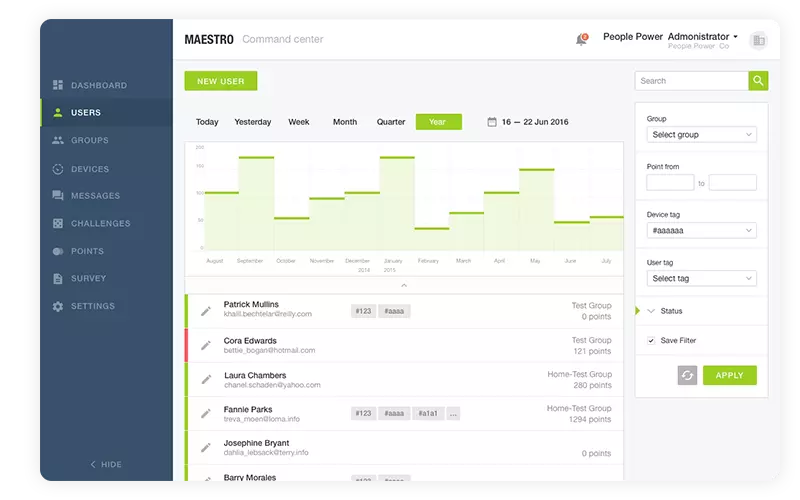Go to the Groups menu item
Image resolution: width=800 pixels, height=500 pixels.
(90, 140)
